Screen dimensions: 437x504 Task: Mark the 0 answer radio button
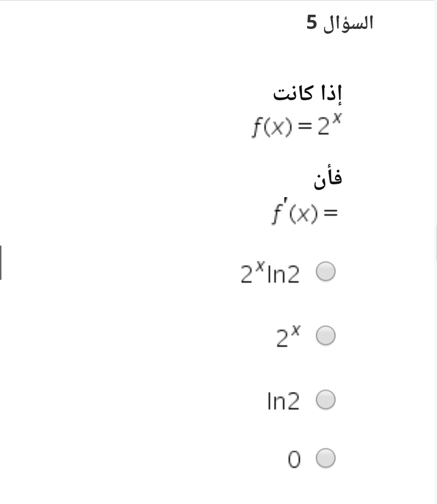326,458
